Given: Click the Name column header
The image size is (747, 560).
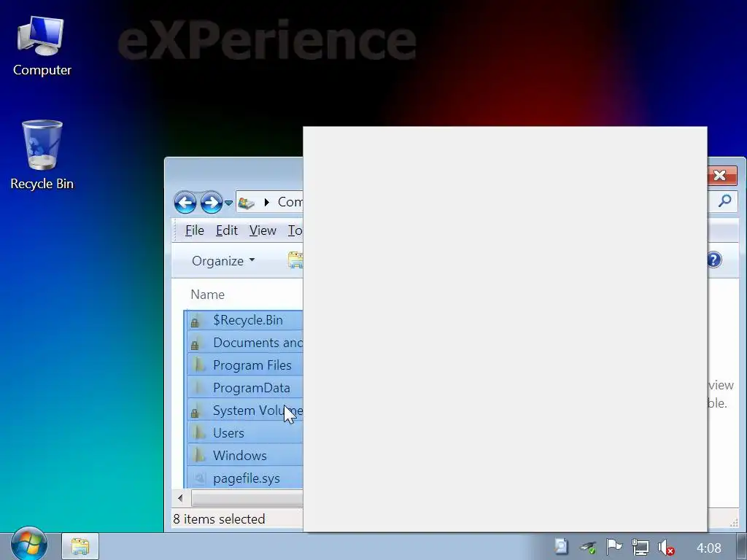Looking at the screenshot, I should pos(207,295).
